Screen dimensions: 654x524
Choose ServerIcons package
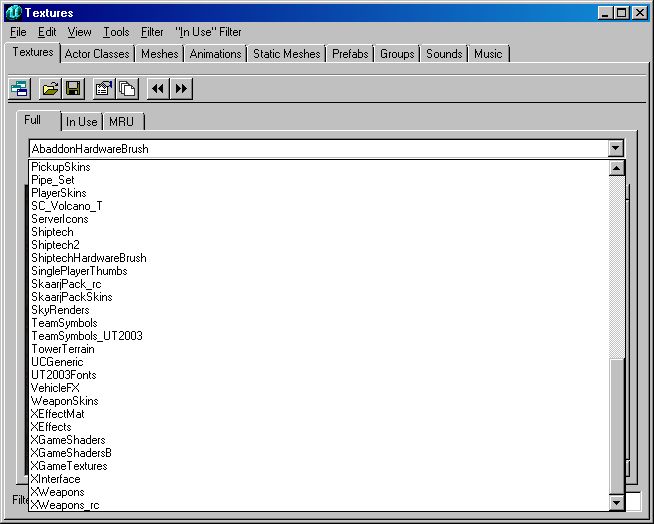point(319,219)
